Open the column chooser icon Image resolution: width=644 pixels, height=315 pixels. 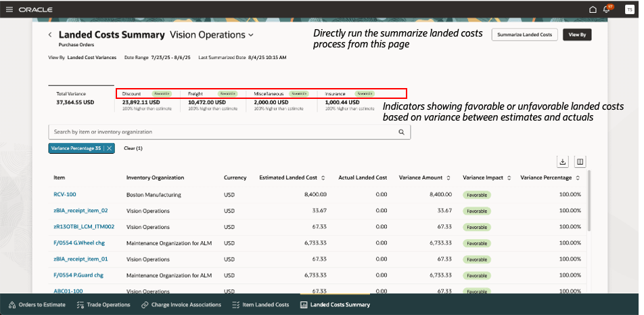(x=580, y=162)
